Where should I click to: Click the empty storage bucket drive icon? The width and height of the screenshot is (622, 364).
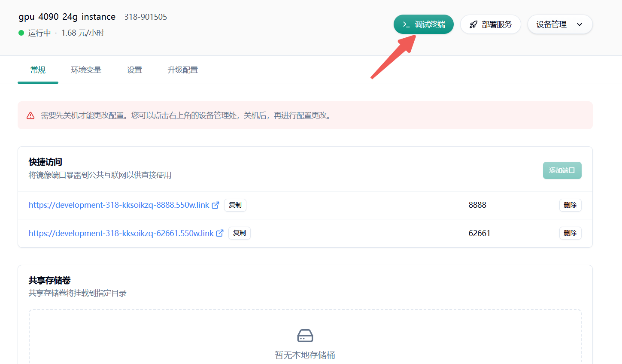point(305,336)
